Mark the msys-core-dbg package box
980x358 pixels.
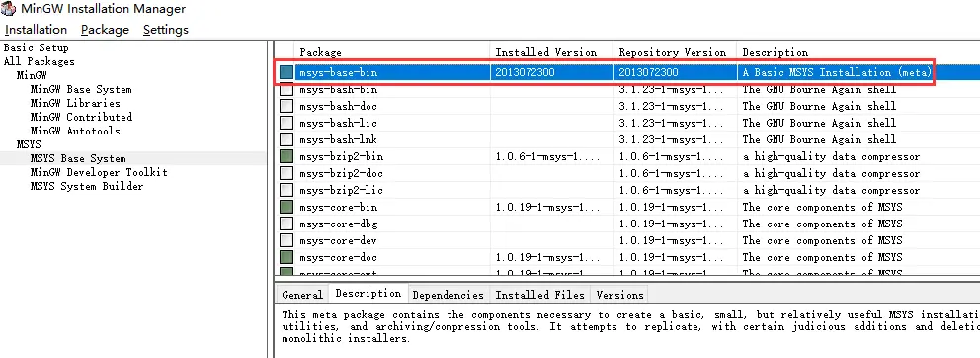point(286,224)
